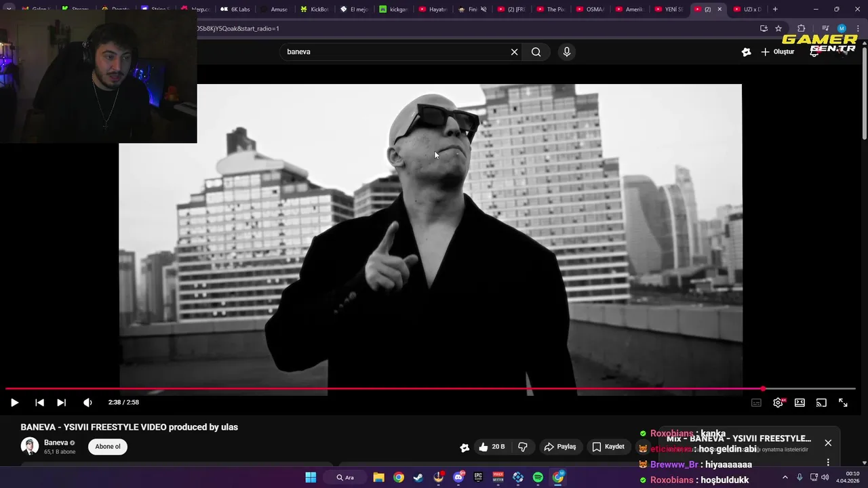Image resolution: width=868 pixels, height=488 pixels.
Task: Expand hidden system tray icons
Action: [785, 478]
